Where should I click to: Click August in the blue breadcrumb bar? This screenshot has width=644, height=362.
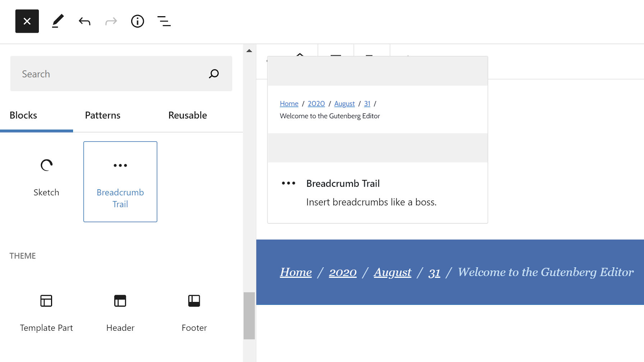tap(392, 272)
